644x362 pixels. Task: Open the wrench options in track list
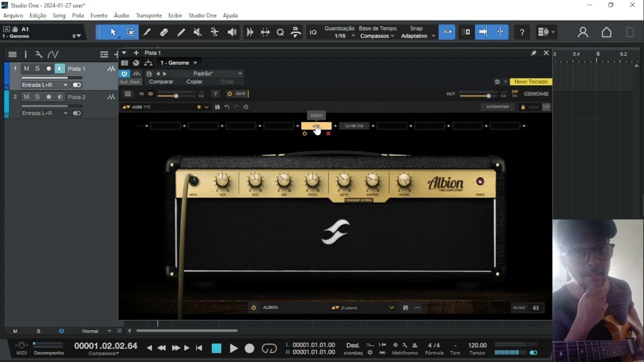(39, 54)
